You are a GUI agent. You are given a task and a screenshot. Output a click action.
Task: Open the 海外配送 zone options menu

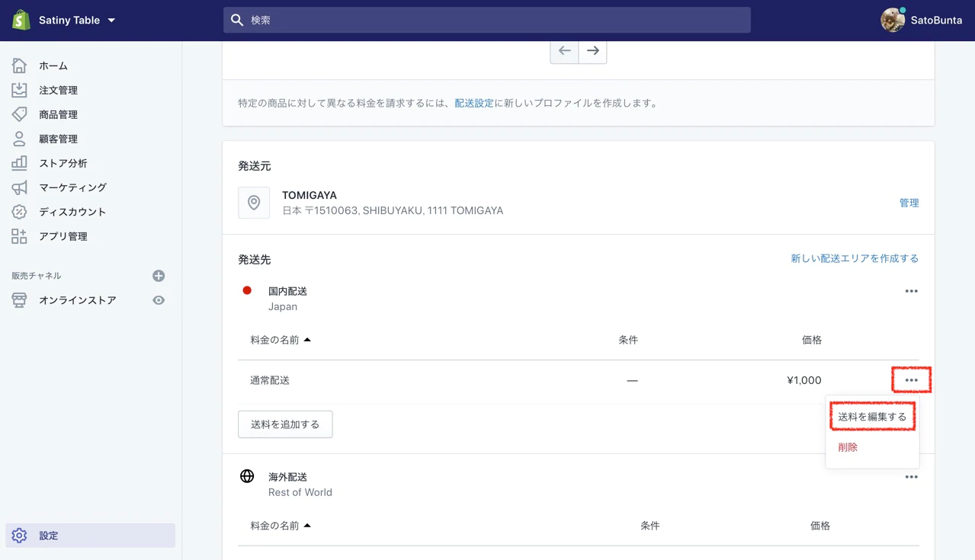(x=911, y=477)
